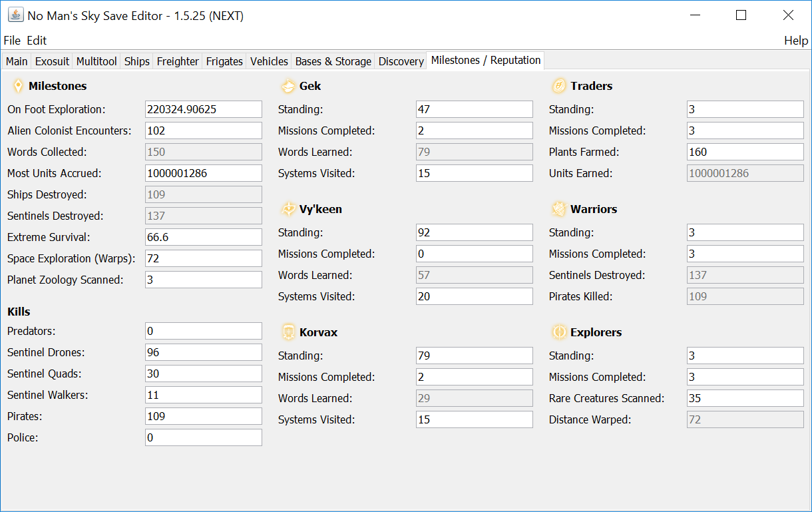Click the Gek Missions Completed field
Viewport: 812px width, 512px height.
475,130
